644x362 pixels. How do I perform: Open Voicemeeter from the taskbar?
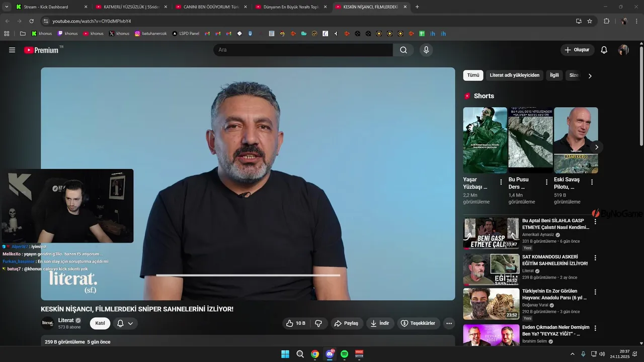pos(359,354)
